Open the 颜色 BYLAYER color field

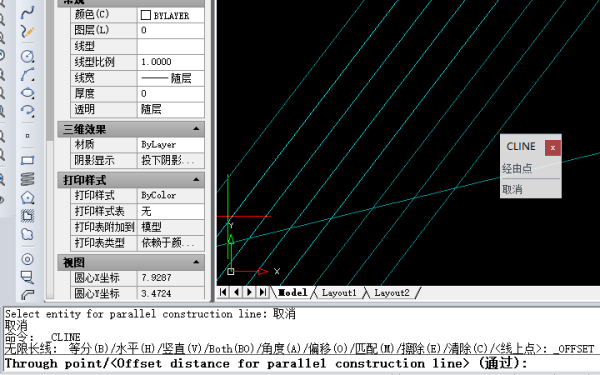tap(171, 15)
